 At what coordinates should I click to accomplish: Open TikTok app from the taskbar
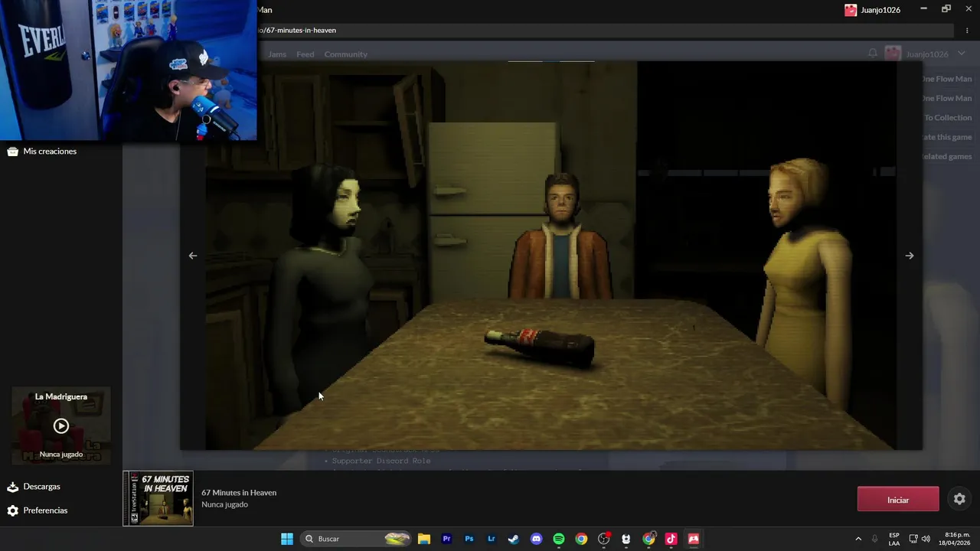pyautogui.click(x=671, y=539)
